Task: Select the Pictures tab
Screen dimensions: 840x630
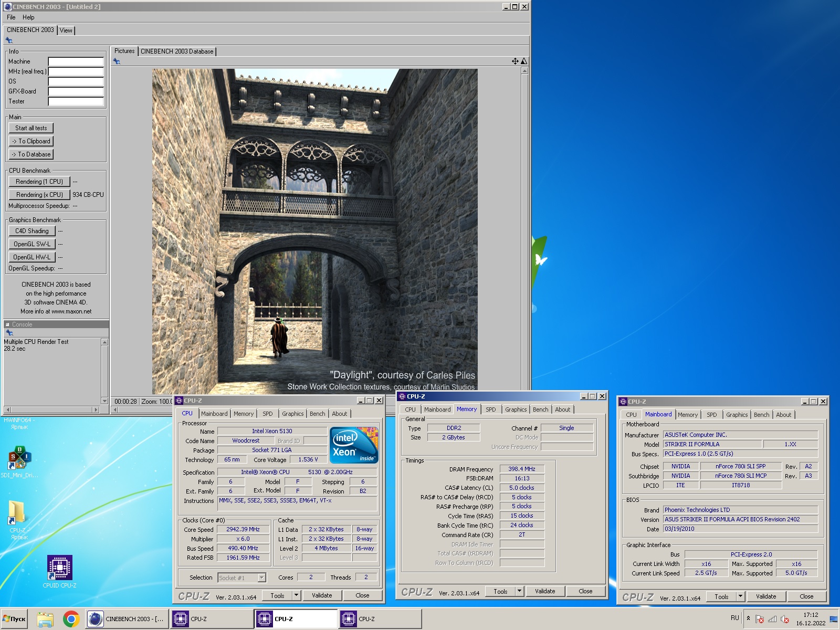Action: pyautogui.click(x=124, y=51)
